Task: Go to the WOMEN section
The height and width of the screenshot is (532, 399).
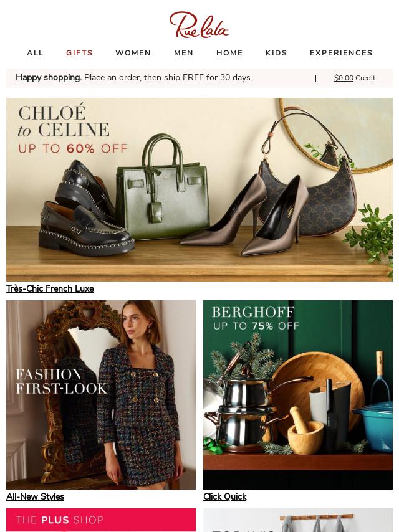Action: [133, 53]
